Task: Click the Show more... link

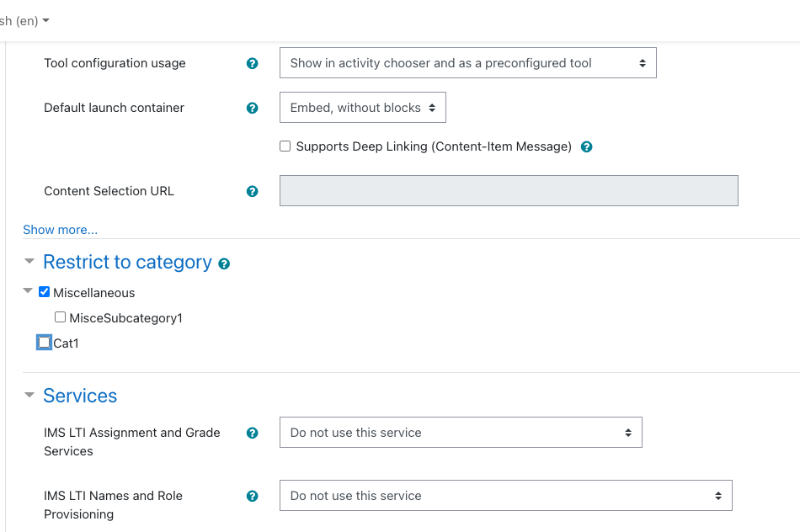Action: pyautogui.click(x=60, y=230)
